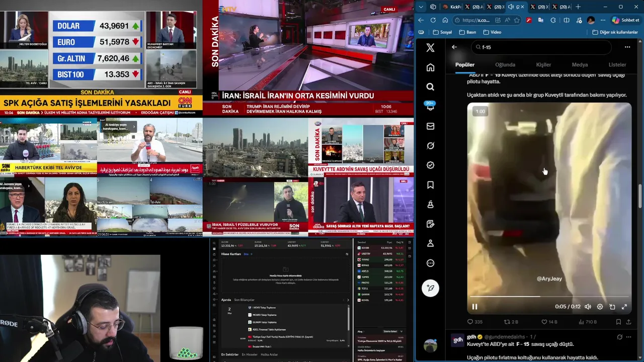Select the En Hisseler tab
644x362 pixels.
pyautogui.click(x=250, y=354)
